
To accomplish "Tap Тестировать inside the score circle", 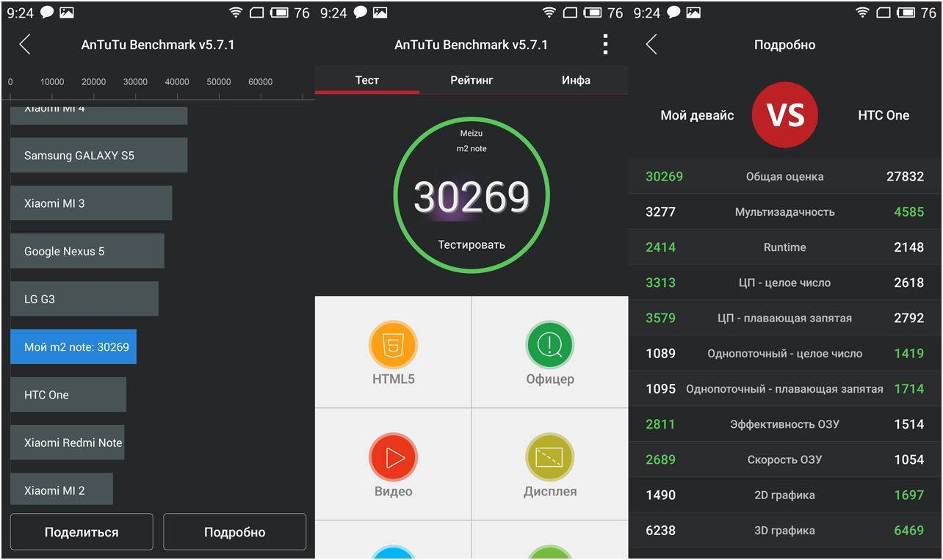I will pyautogui.click(x=471, y=244).
